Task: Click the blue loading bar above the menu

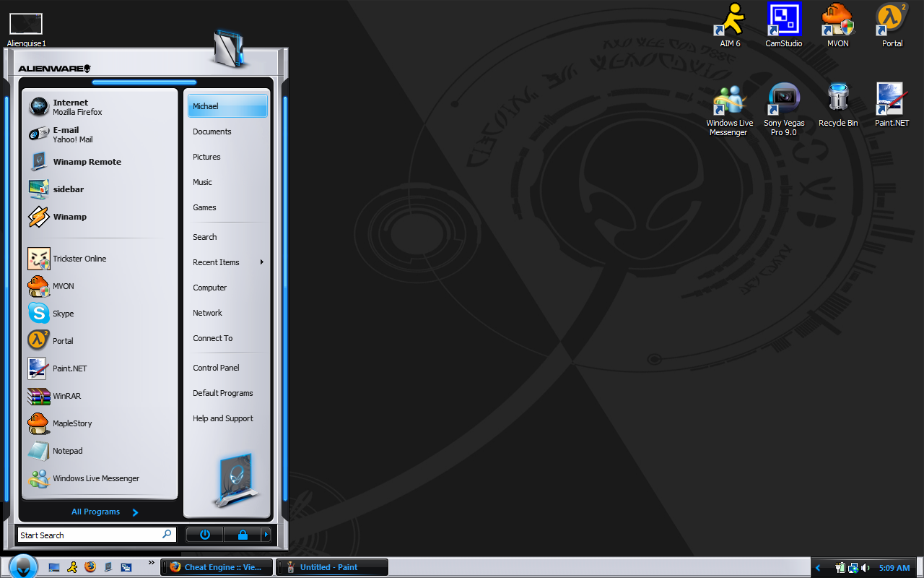Action: (144, 81)
